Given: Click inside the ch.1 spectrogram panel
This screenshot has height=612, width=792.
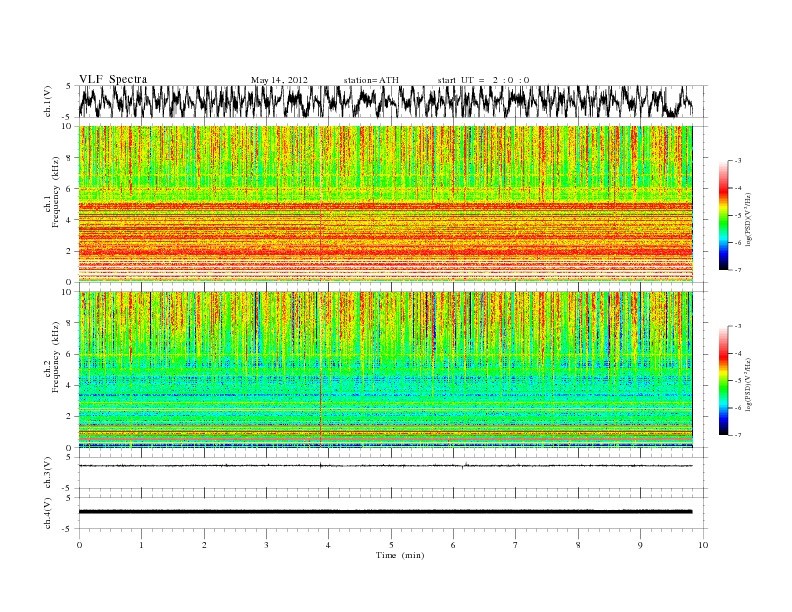Looking at the screenshot, I should tap(385, 204).
